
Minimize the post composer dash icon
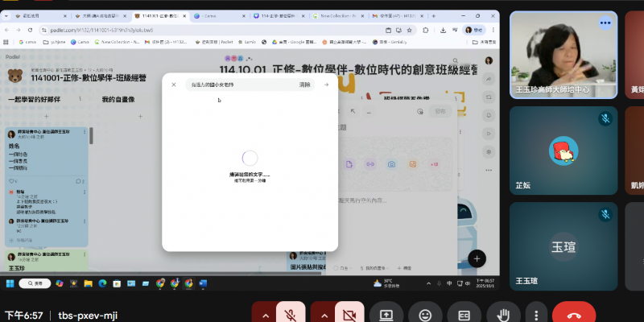point(369,111)
